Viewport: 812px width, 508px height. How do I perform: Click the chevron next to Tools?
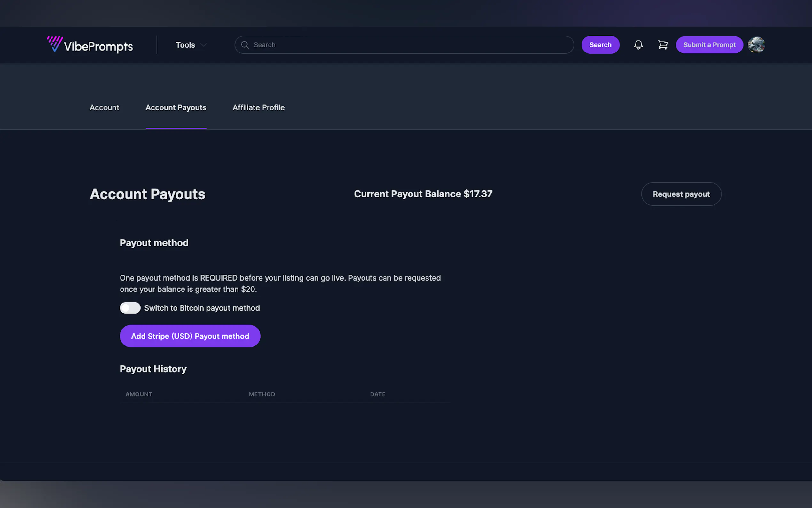203,45
